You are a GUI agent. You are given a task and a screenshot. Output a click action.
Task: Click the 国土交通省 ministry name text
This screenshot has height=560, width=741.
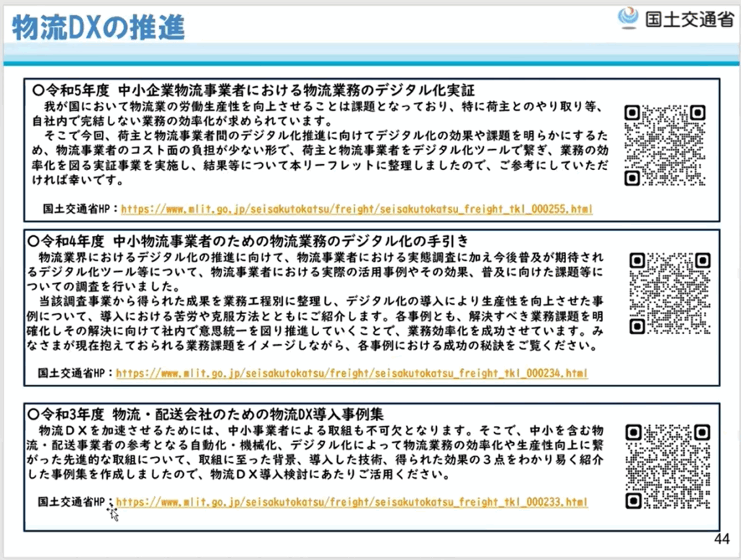(690, 19)
